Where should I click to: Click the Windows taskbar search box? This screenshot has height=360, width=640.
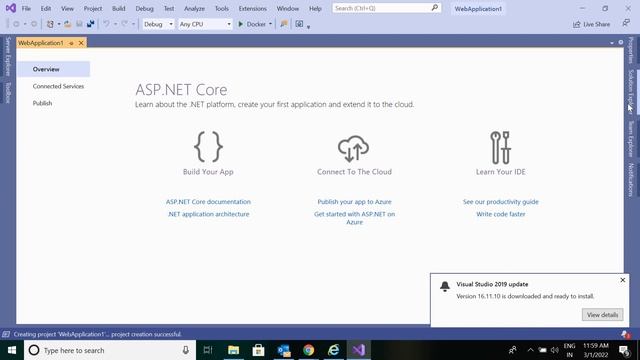click(x=110, y=350)
